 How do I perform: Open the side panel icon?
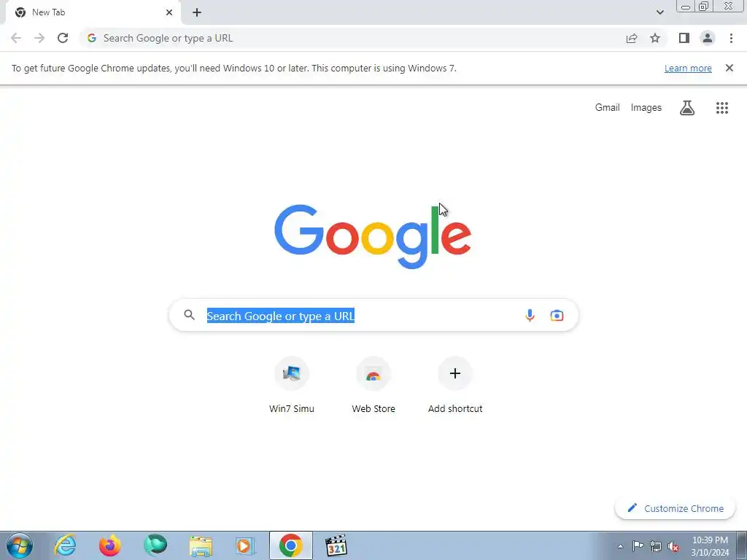684,38
